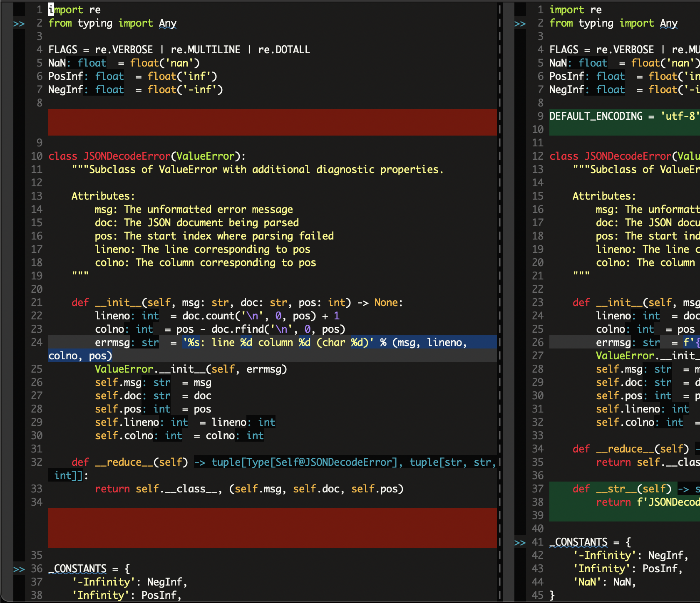Screen dimensions: 700x603
Task: Click added 'def __str__(self)' line in right pane
Action: coord(636,489)
